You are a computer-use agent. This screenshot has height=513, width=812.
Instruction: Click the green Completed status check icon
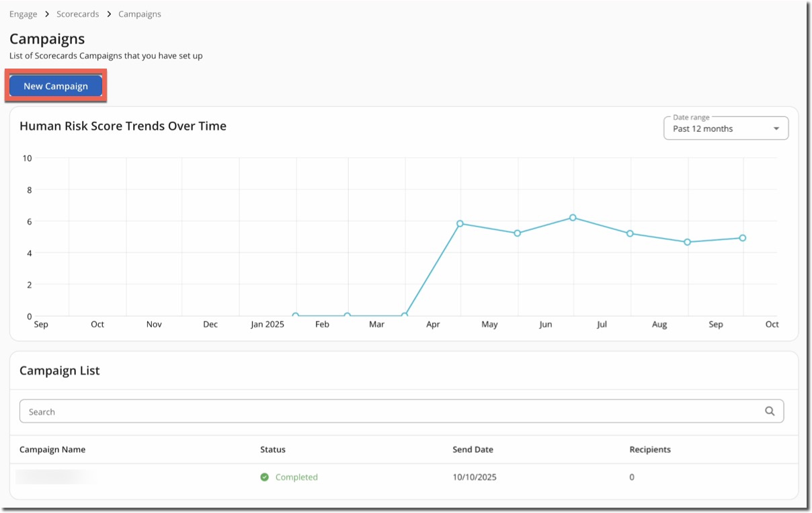pos(265,477)
